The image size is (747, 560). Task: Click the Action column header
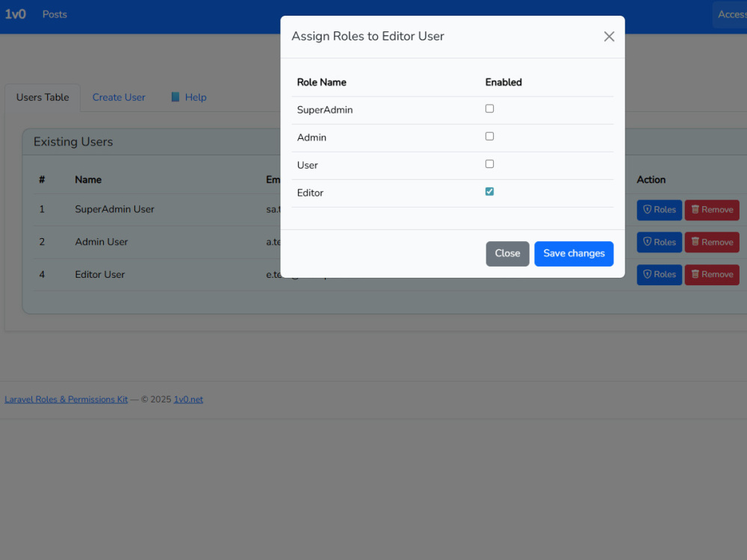pos(651,180)
